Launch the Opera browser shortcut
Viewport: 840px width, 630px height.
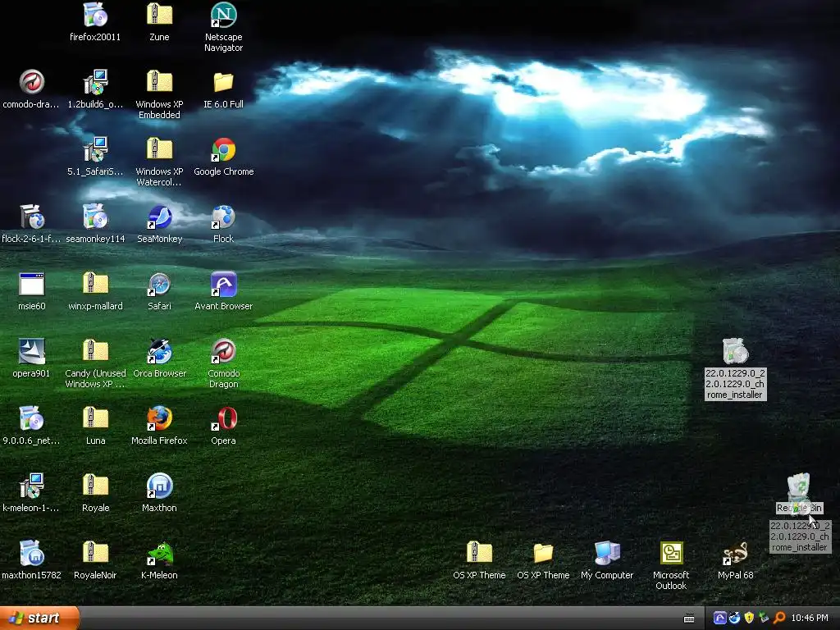click(223, 419)
